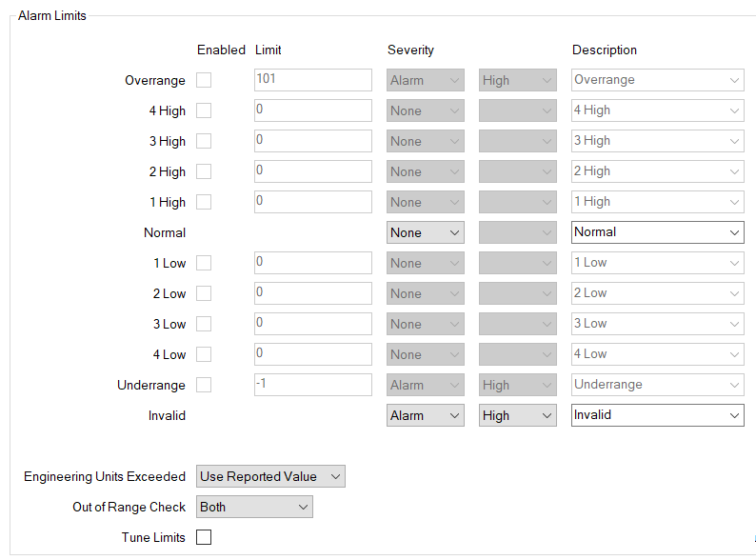The width and height of the screenshot is (756, 560).
Task: Click the Overrange limit field showing 101
Action: pyautogui.click(x=313, y=80)
